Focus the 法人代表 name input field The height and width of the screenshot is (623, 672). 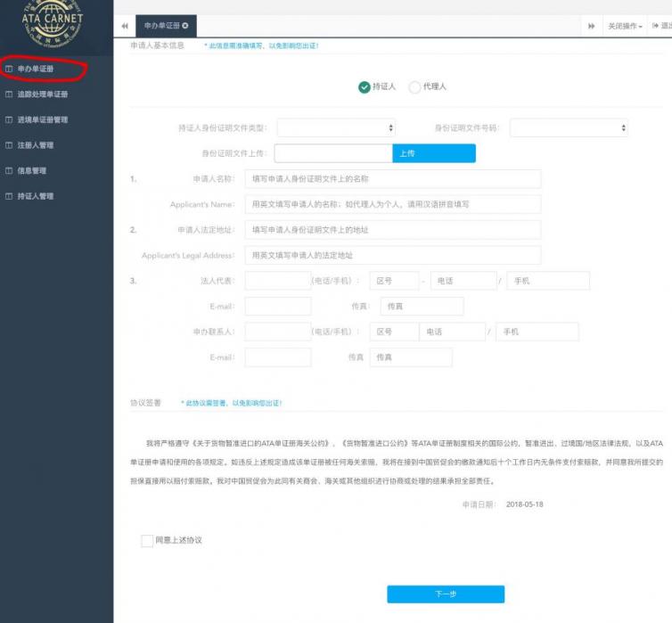click(x=278, y=281)
